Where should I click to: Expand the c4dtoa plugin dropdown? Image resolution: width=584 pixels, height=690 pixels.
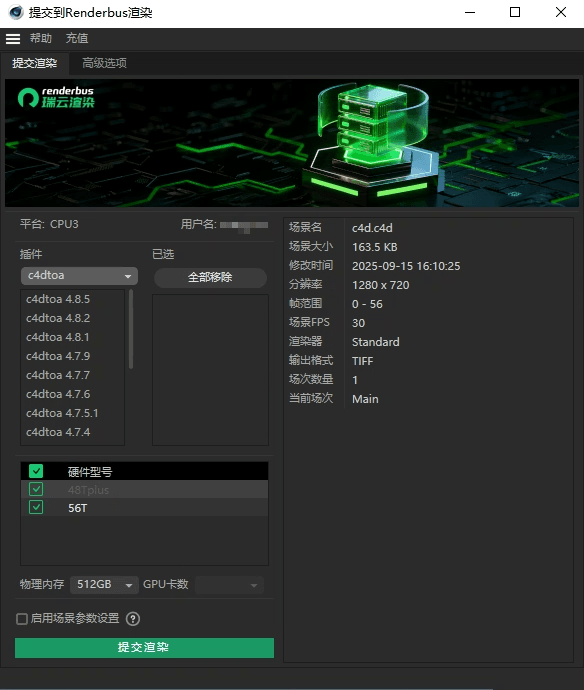point(79,276)
